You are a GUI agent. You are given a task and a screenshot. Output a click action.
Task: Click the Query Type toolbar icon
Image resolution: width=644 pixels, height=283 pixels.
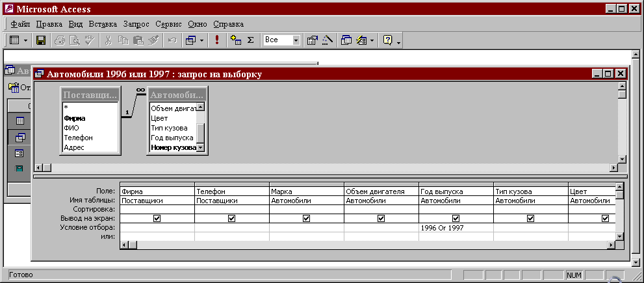pos(191,40)
